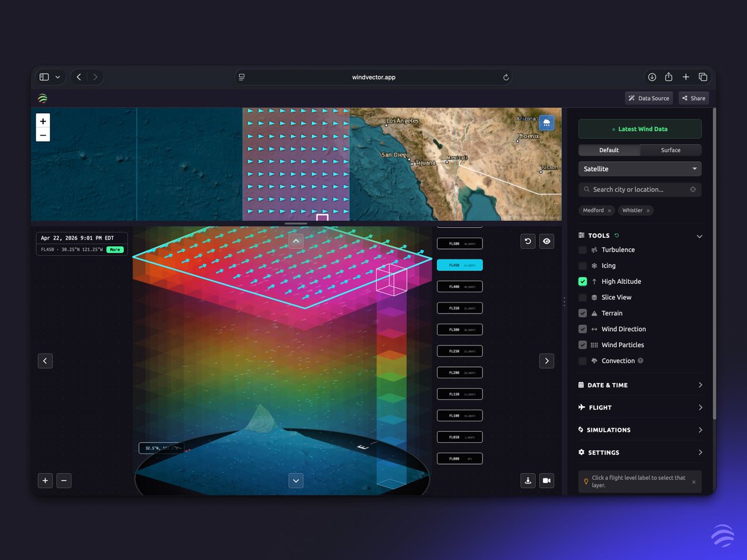Screen dimensions: 747x560
Task: Select the FL250 flight level
Action: (x=459, y=351)
